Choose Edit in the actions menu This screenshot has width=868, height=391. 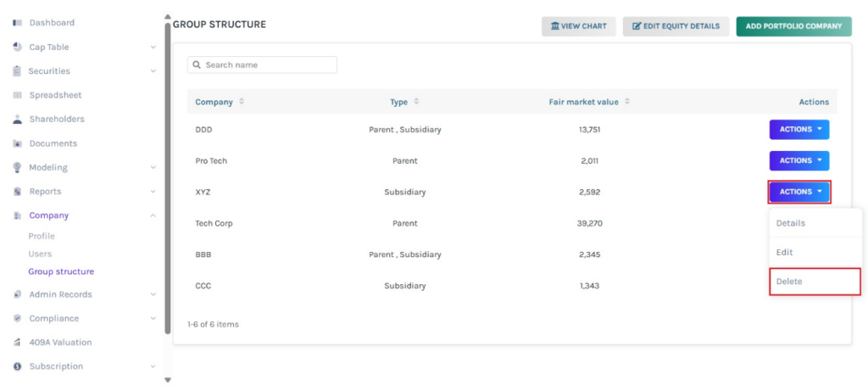pyautogui.click(x=785, y=253)
